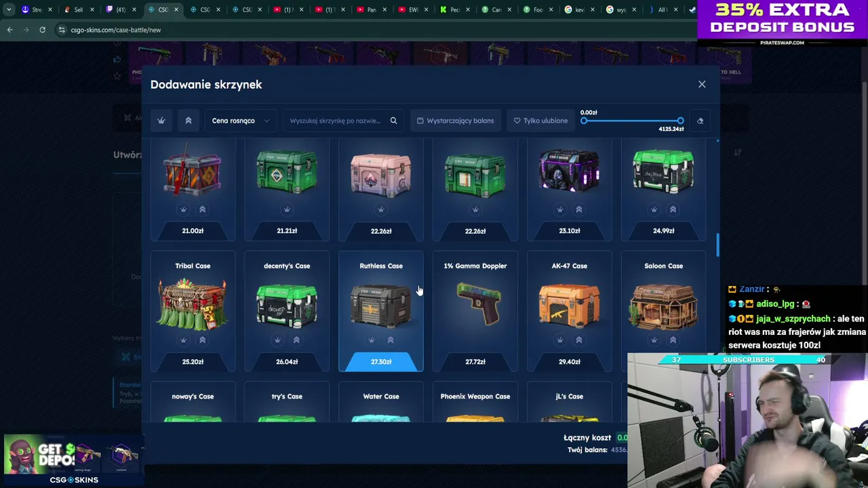Click the case list vertical scrollbar
The height and width of the screenshot is (488, 868).
coord(717,245)
